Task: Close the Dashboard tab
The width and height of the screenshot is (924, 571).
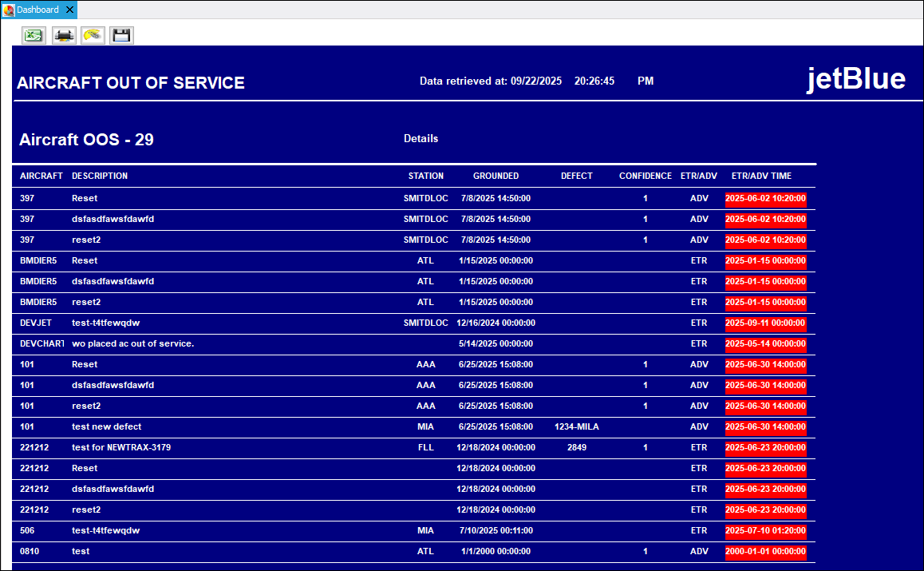Action: (x=69, y=10)
